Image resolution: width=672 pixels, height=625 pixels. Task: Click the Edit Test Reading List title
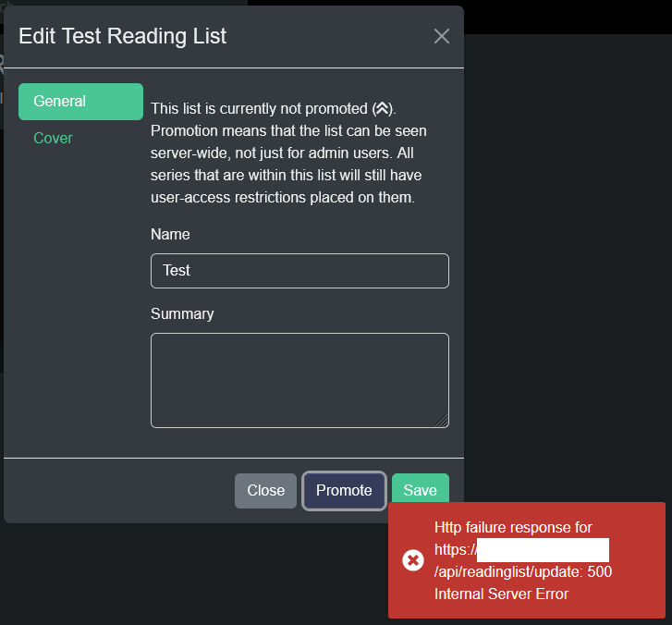pos(123,36)
